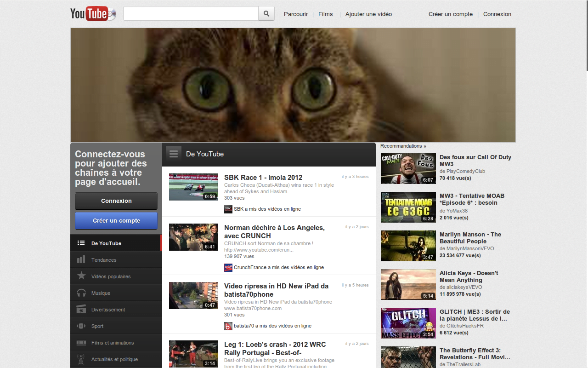Open the Recommandations » link
Screen dimensions: 588x368
tap(403, 146)
